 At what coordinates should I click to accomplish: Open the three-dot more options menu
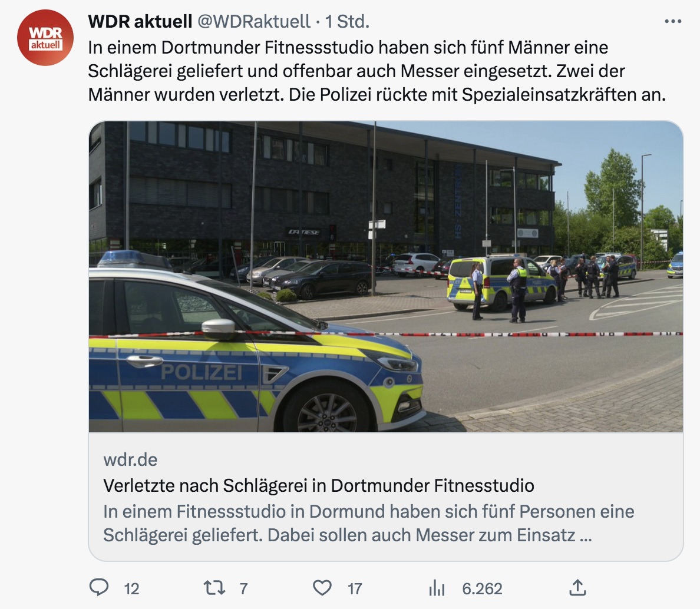tap(673, 21)
